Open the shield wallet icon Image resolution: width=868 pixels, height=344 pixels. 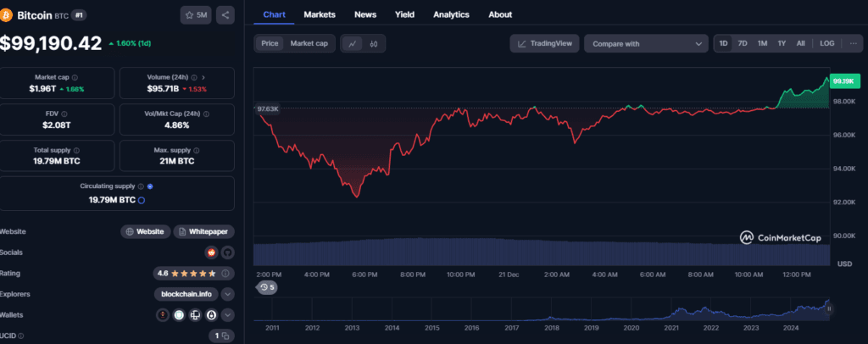(179, 315)
